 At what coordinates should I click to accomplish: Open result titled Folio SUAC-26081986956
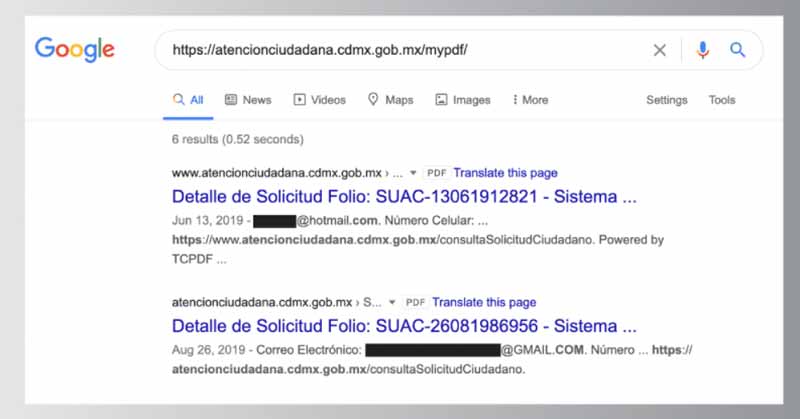click(x=404, y=326)
